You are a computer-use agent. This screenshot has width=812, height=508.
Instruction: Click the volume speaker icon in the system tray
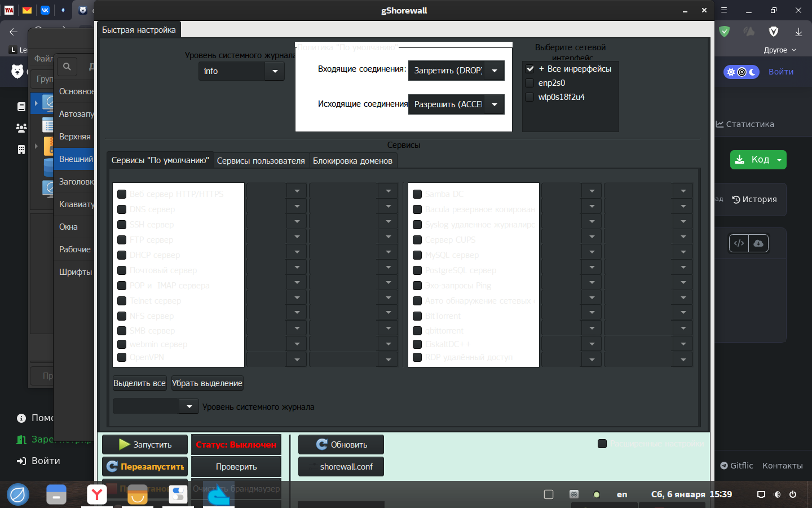point(777,494)
